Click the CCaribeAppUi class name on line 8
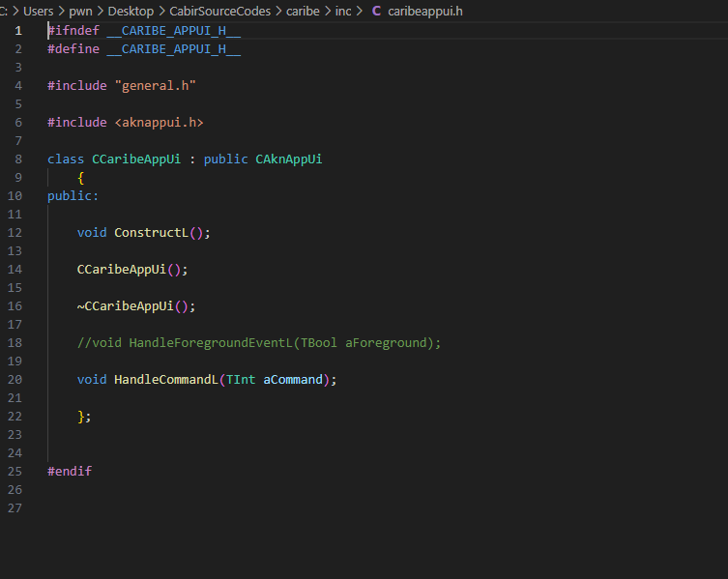The width and height of the screenshot is (728, 579). (x=136, y=159)
